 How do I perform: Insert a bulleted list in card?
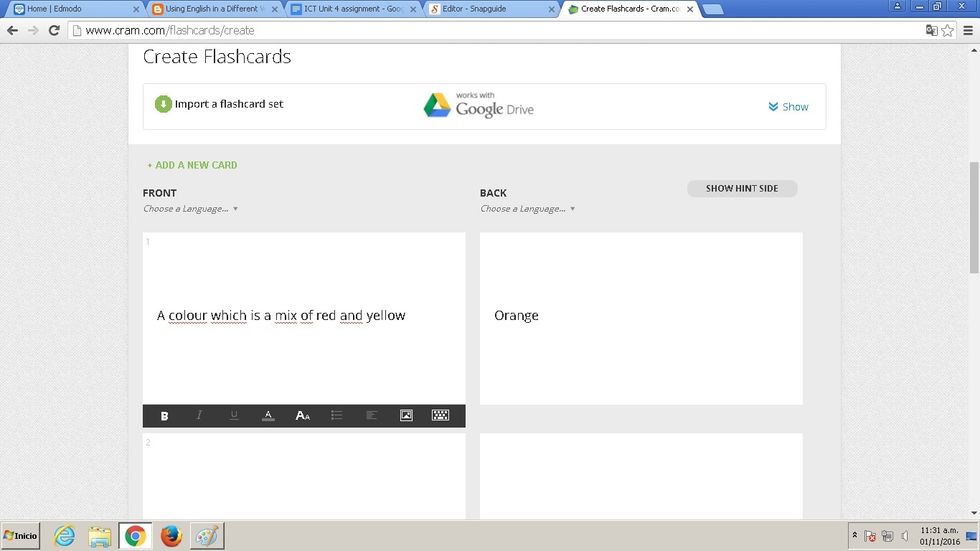(x=337, y=416)
